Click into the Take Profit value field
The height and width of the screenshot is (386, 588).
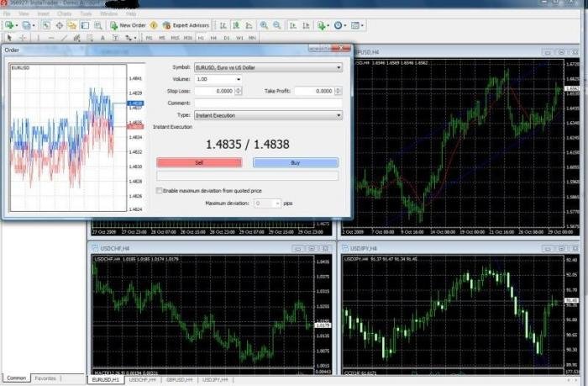pyautogui.click(x=314, y=91)
